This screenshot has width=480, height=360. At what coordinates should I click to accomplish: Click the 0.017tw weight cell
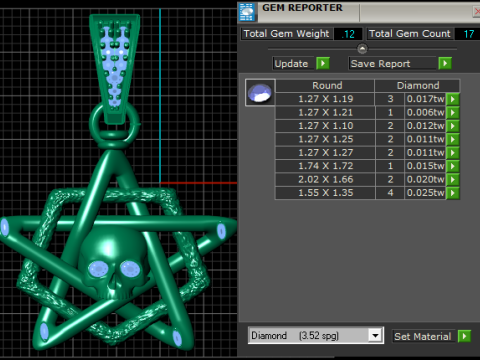(x=425, y=99)
